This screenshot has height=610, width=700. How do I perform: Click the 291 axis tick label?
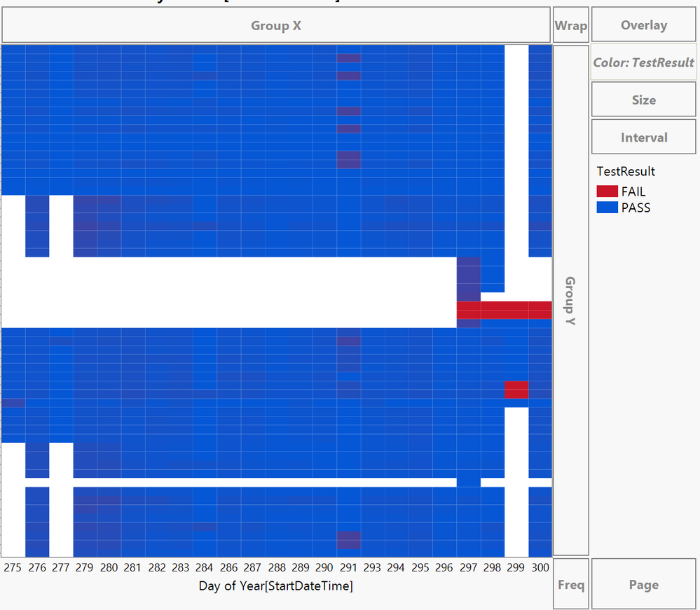(x=348, y=567)
